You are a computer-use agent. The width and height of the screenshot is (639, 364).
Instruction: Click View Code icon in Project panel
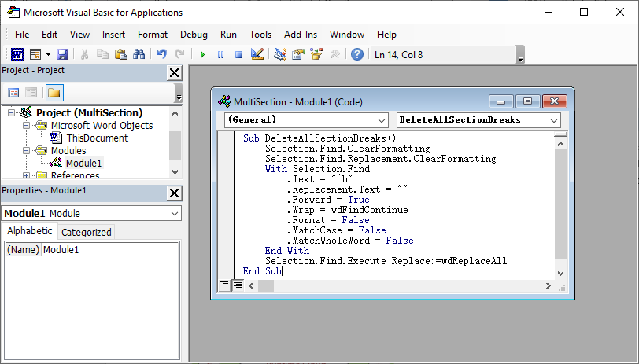(x=13, y=93)
